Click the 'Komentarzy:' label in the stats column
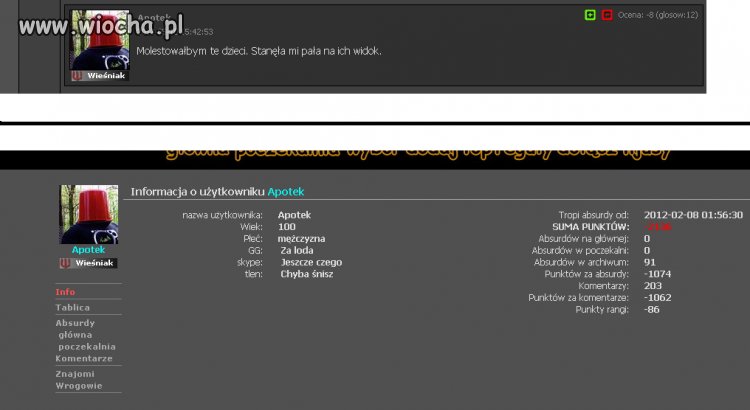 604,286
